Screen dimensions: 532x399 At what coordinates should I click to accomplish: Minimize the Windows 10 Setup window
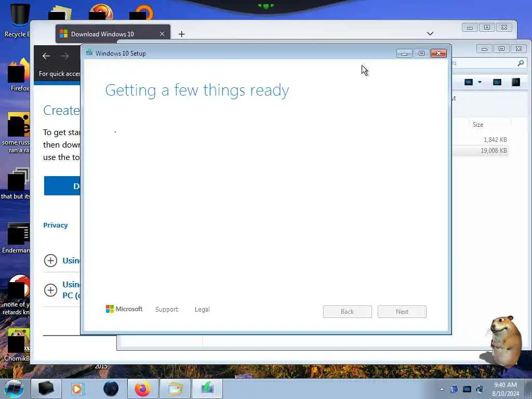[x=404, y=54]
